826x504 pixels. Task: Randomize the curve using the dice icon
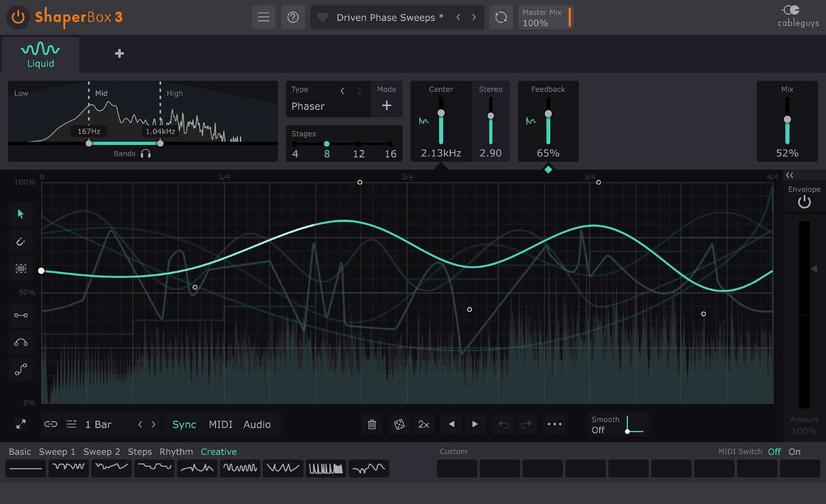pos(399,424)
